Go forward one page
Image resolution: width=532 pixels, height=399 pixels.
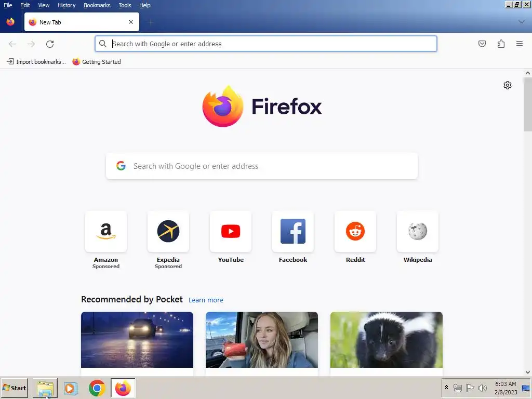tap(31, 44)
